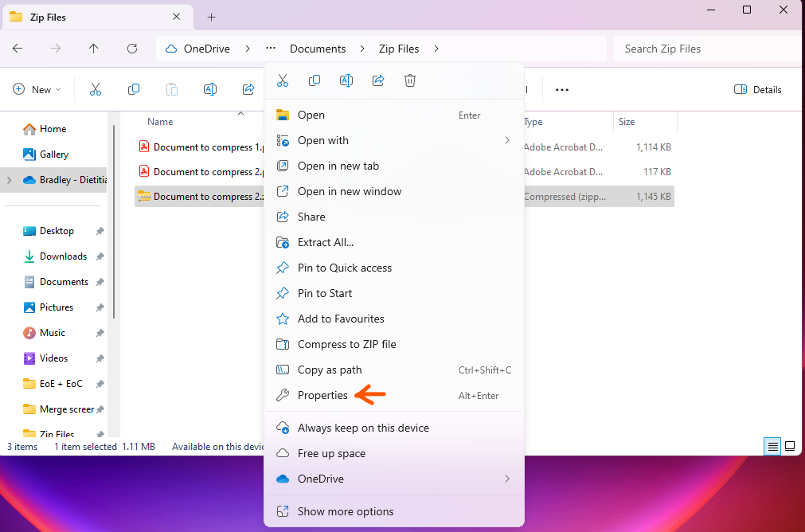Viewport: 805px width, 532px height.
Task: Switch to details list view in status bar
Action: pos(773,447)
